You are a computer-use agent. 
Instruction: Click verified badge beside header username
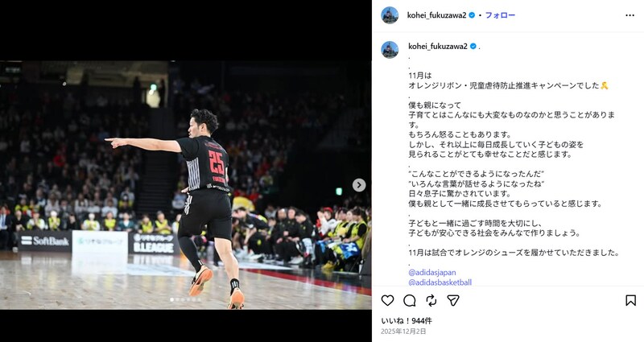click(x=472, y=15)
